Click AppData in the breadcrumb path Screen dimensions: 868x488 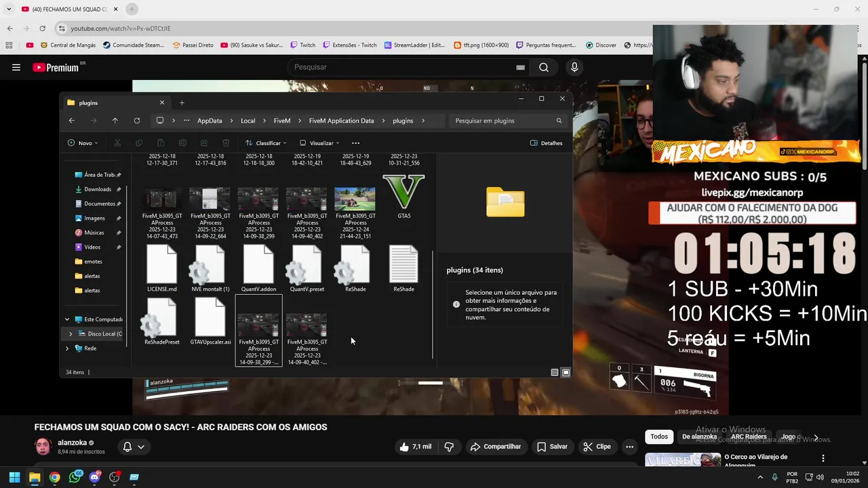pyautogui.click(x=210, y=121)
